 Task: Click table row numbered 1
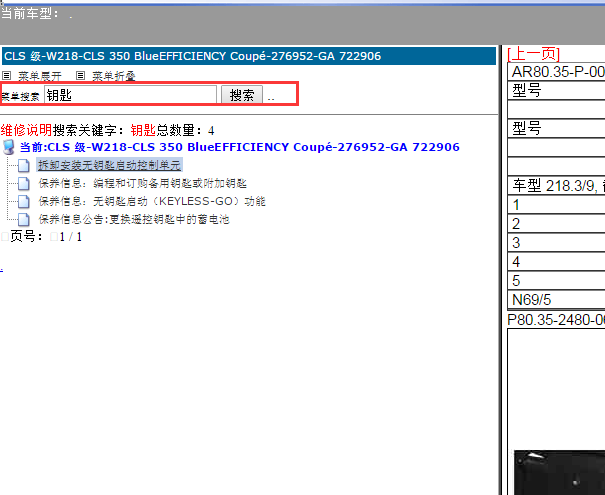556,205
